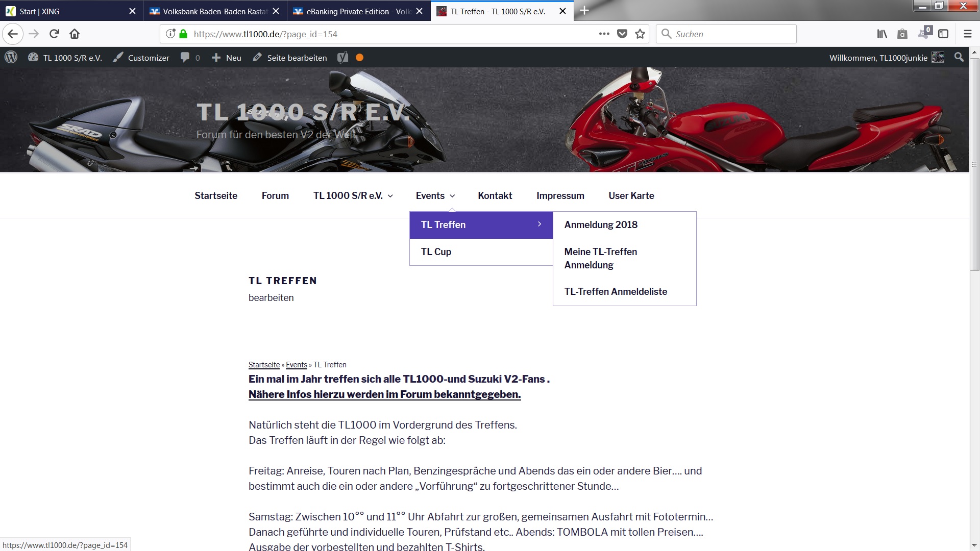Open WordPress admin bar search magnifier
Screen dimensions: 980x551
point(959,58)
